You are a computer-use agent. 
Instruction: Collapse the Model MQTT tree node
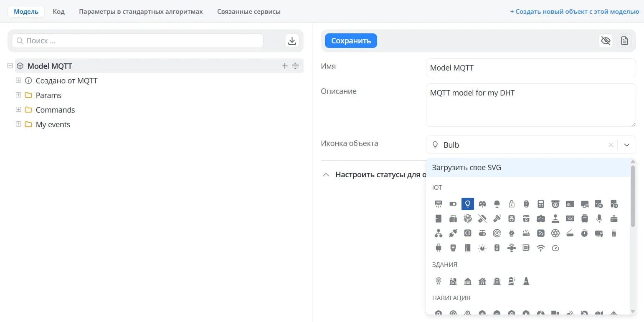point(10,66)
